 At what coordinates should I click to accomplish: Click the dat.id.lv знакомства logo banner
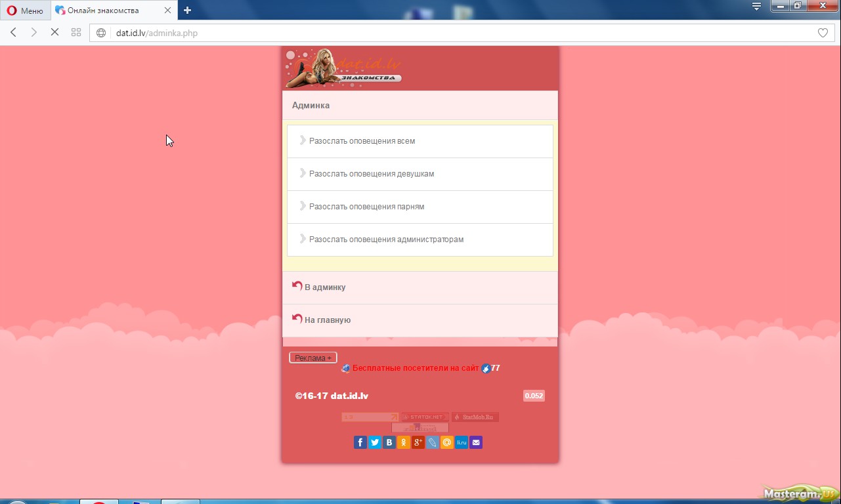click(343, 68)
